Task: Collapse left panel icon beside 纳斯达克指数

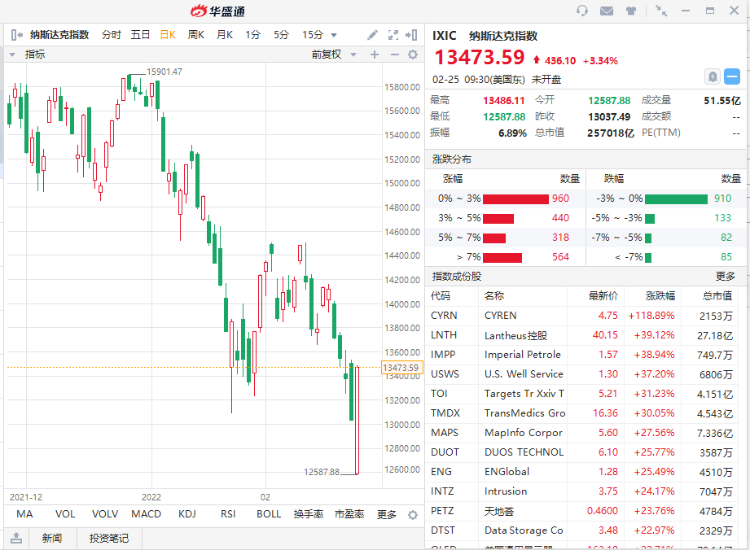Action: 17,34
